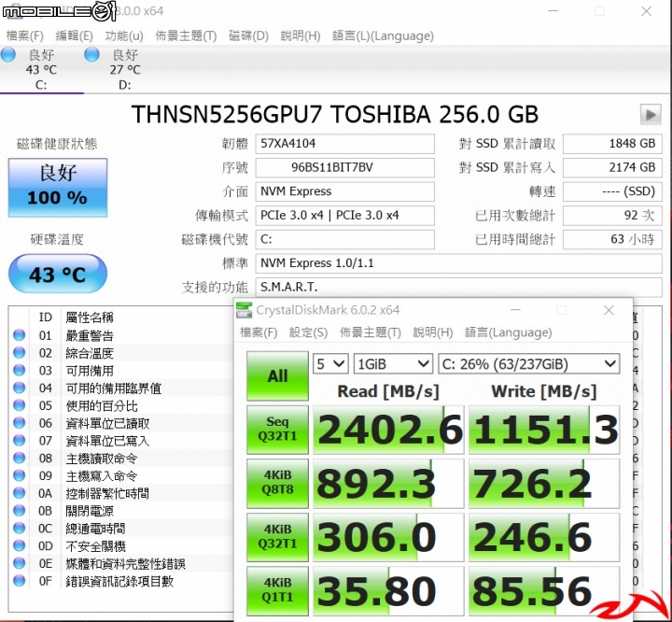672x622 pixels.
Task: Click the 良好 100 % health status button
Action: (58, 188)
